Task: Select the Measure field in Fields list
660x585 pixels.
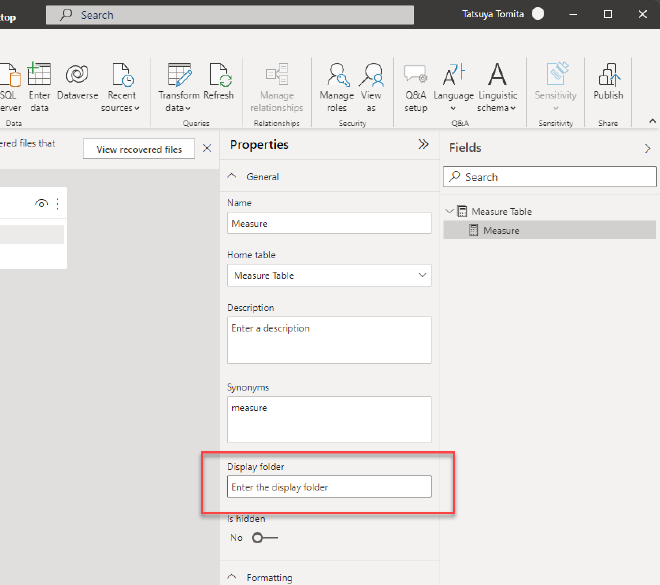Action: [x=550, y=230]
